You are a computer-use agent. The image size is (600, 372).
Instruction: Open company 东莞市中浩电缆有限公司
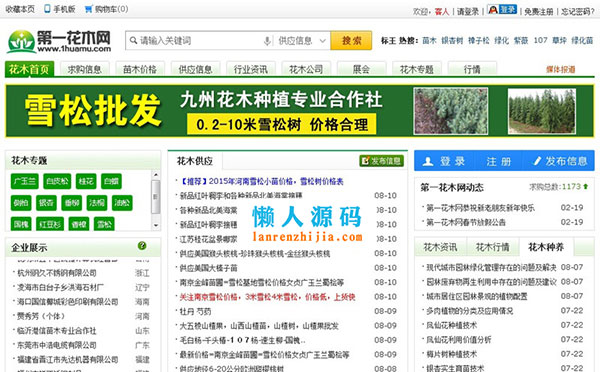(57, 345)
